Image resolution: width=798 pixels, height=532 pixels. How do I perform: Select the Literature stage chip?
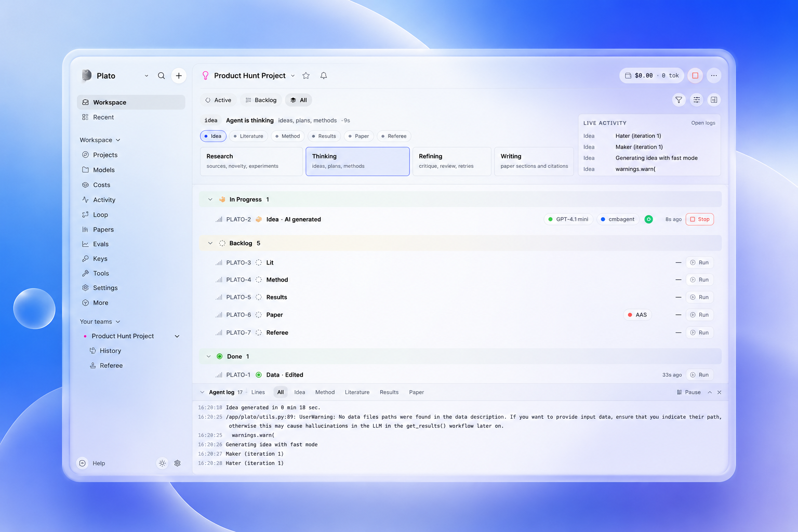pyautogui.click(x=248, y=136)
